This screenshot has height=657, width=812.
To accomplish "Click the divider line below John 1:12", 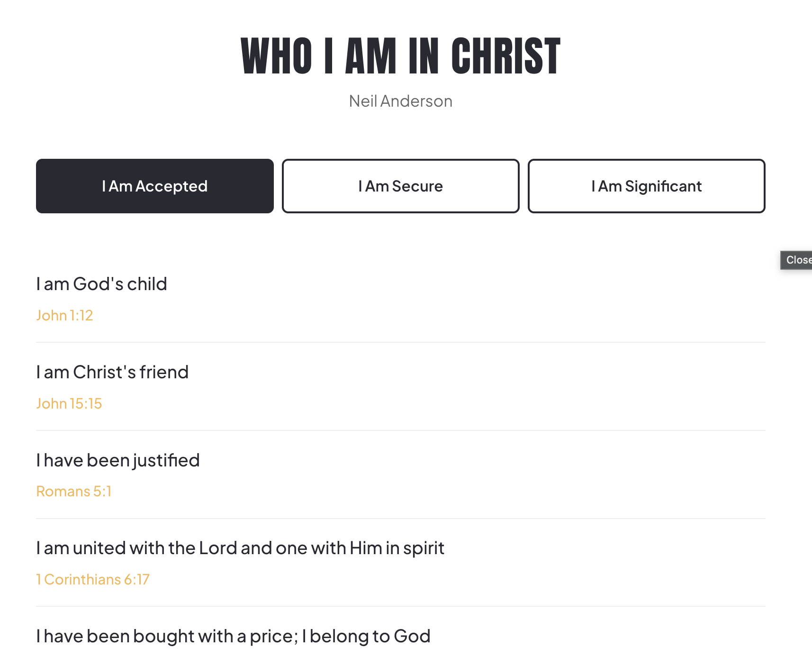I will click(x=400, y=342).
